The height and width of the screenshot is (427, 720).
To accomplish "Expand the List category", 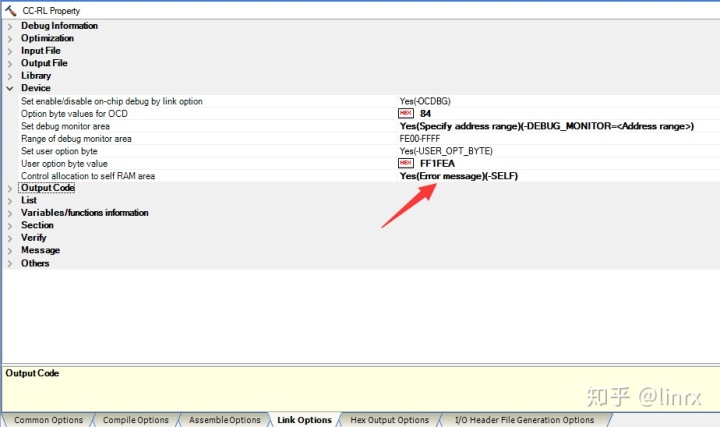I will coord(10,201).
